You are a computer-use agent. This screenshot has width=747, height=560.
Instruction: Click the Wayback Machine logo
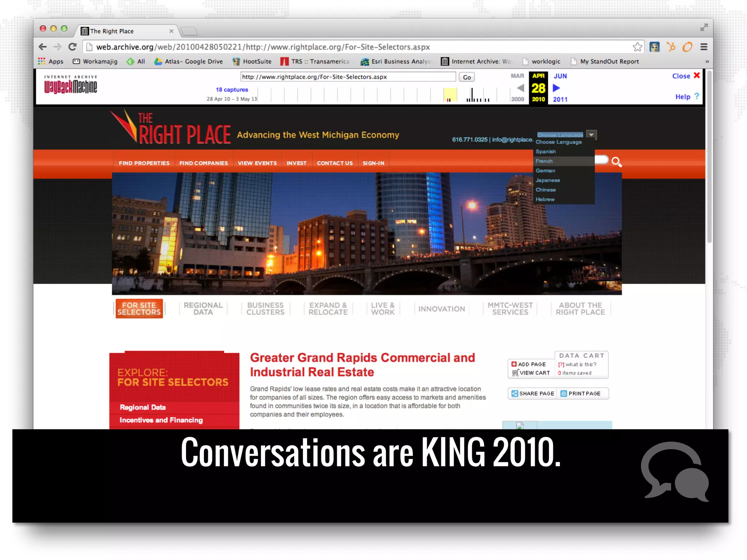pos(70,85)
